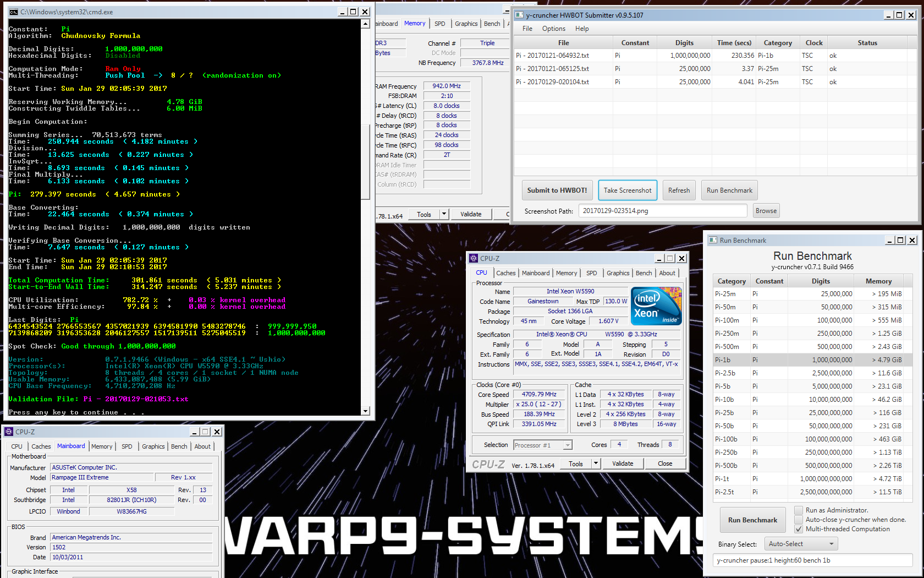Click Take Screenshot button
The width and height of the screenshot is (924, 578).
[x=628, y=190]
